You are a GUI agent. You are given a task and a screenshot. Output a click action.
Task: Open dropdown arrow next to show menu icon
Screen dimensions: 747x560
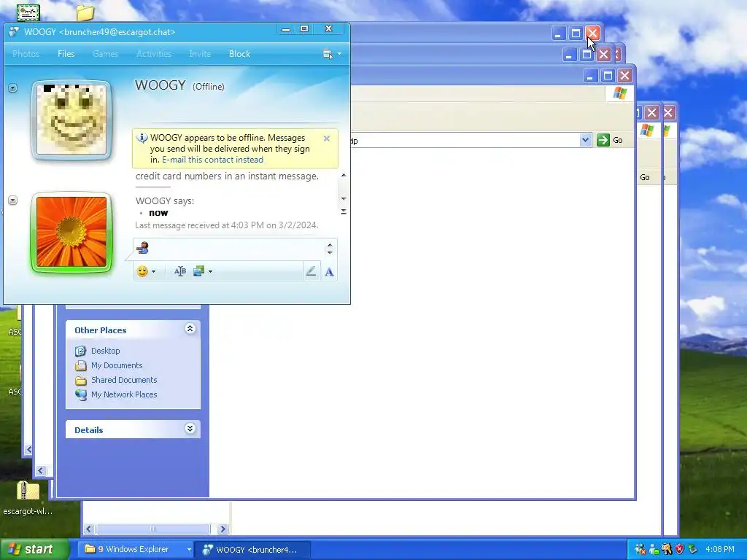click(x=339, y=54)
